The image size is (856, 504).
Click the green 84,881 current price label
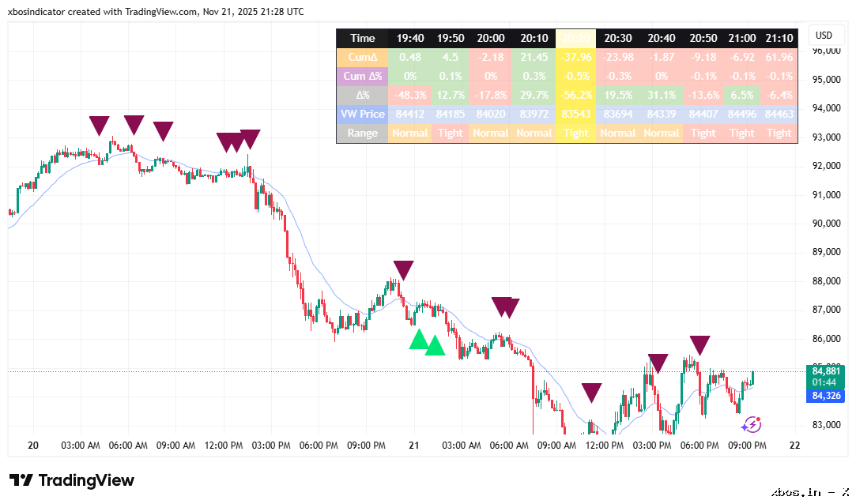(825, 370)
